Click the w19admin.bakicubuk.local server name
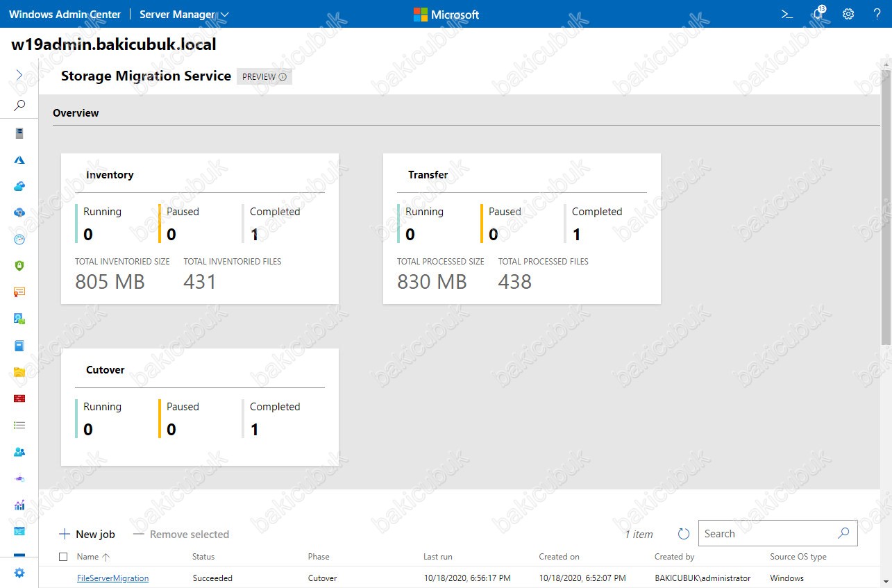This screenshot has width=892, height=588. tap(114, 44)
